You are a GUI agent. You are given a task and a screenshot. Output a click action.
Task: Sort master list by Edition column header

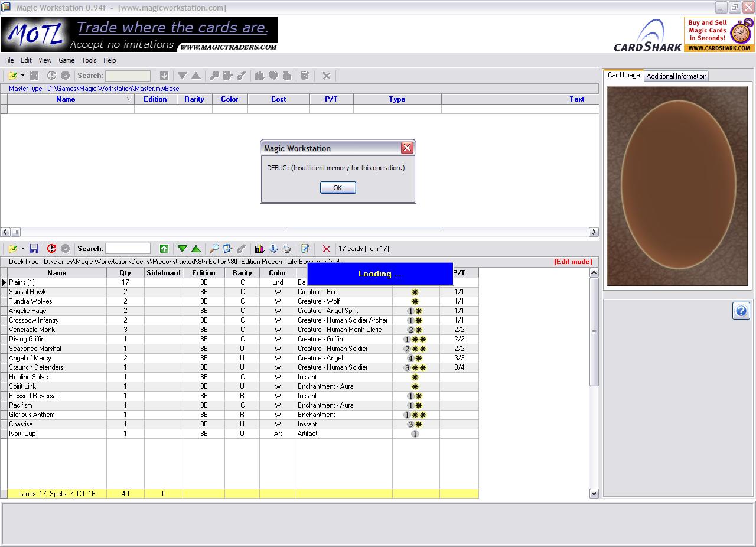pos(155,99)
